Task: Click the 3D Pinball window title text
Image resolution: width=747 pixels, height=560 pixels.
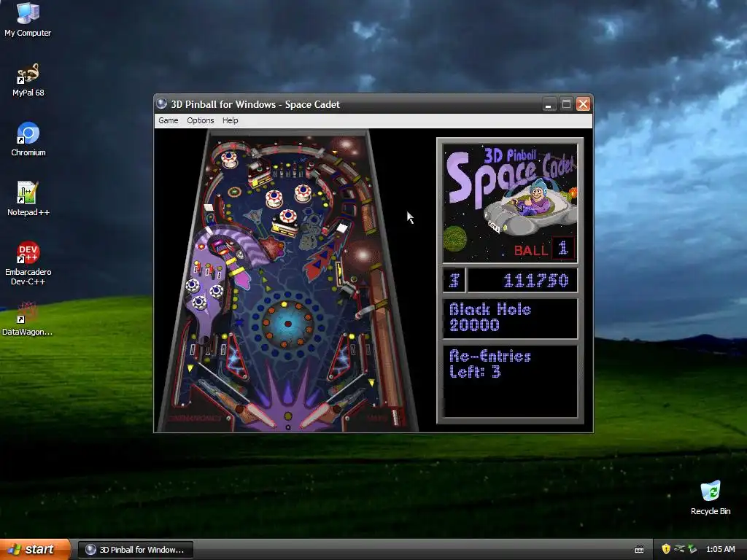Action: click(255, 104)
